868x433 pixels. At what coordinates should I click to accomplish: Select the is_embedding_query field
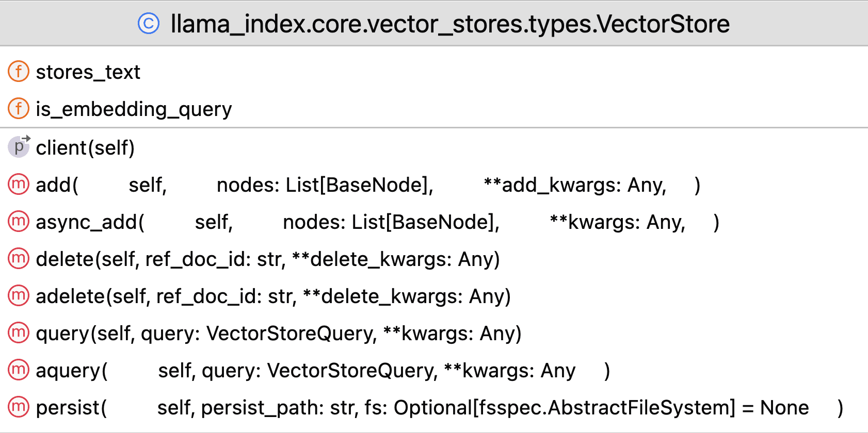134,109
